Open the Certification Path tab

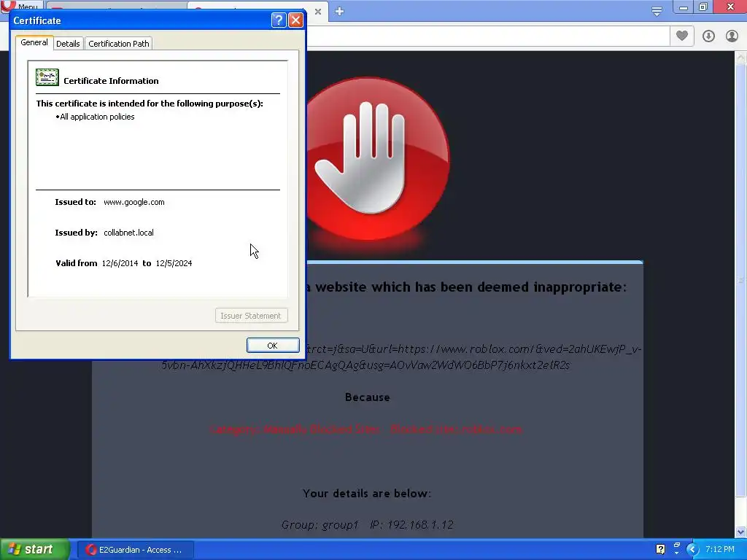click(x=119, y=43)
